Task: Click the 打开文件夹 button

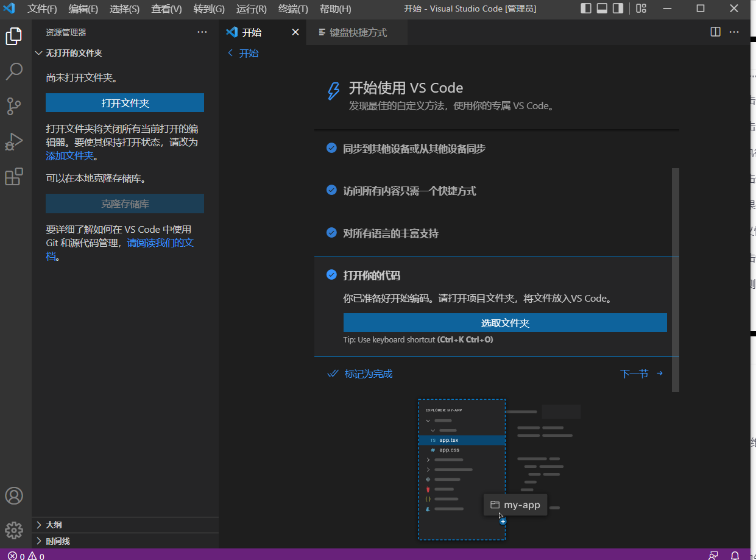Action: [x=125, y=103]
